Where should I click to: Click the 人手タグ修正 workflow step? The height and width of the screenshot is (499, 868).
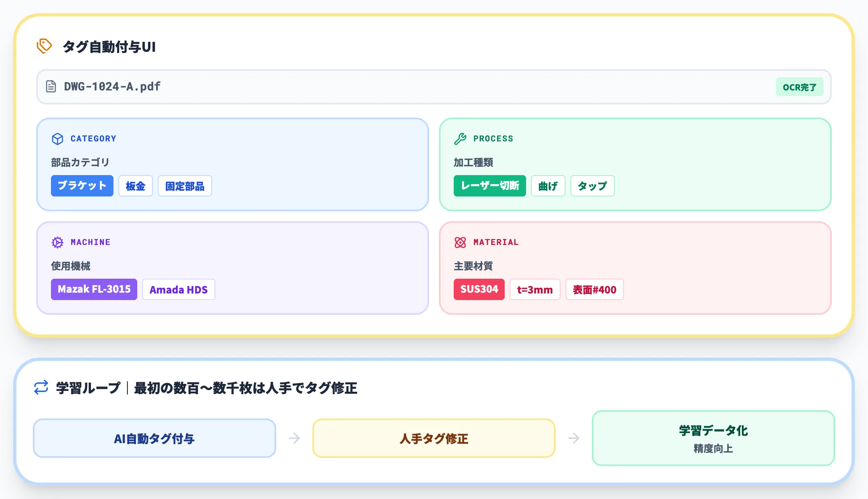433,438
